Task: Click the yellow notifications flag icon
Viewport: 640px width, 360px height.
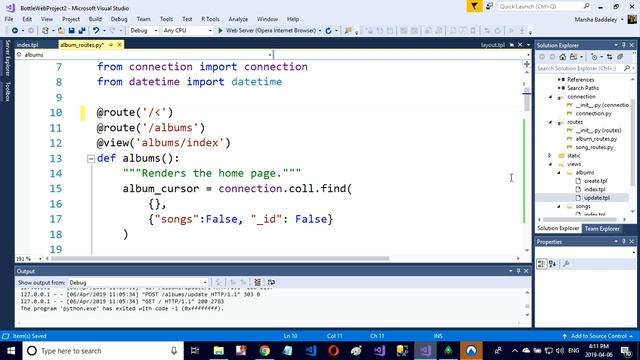Action: 474,7
